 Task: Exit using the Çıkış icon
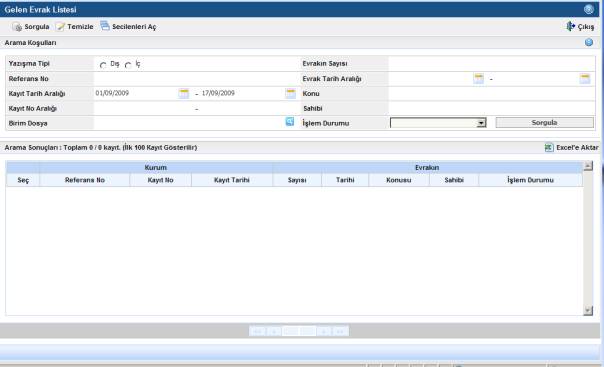click(570, 26)
